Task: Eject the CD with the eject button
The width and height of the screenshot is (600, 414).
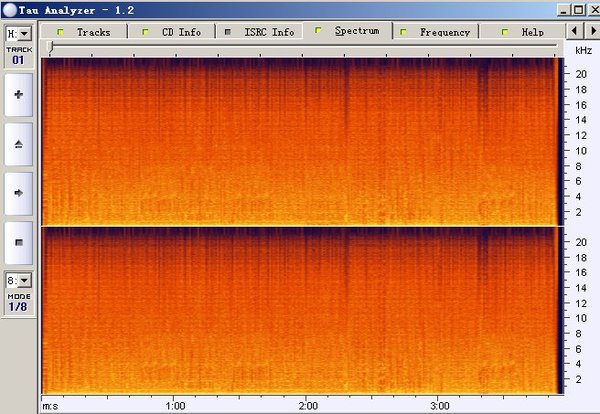Action: [x=19, y=144]
